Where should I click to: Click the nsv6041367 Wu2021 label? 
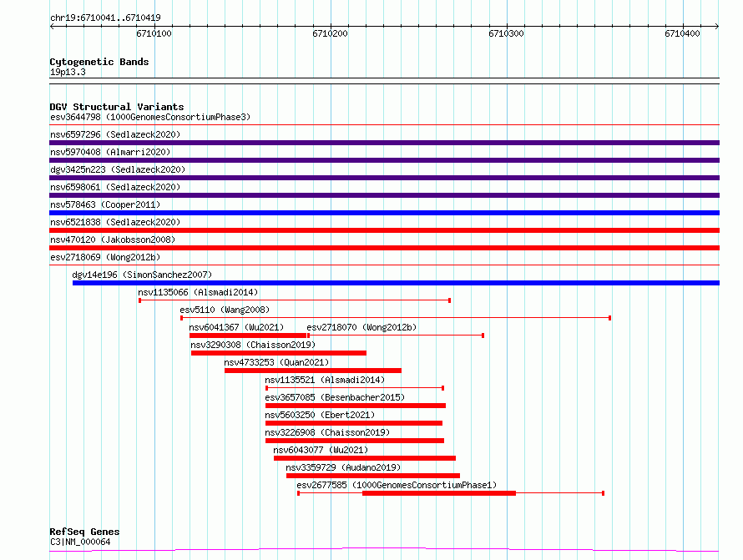236,327
